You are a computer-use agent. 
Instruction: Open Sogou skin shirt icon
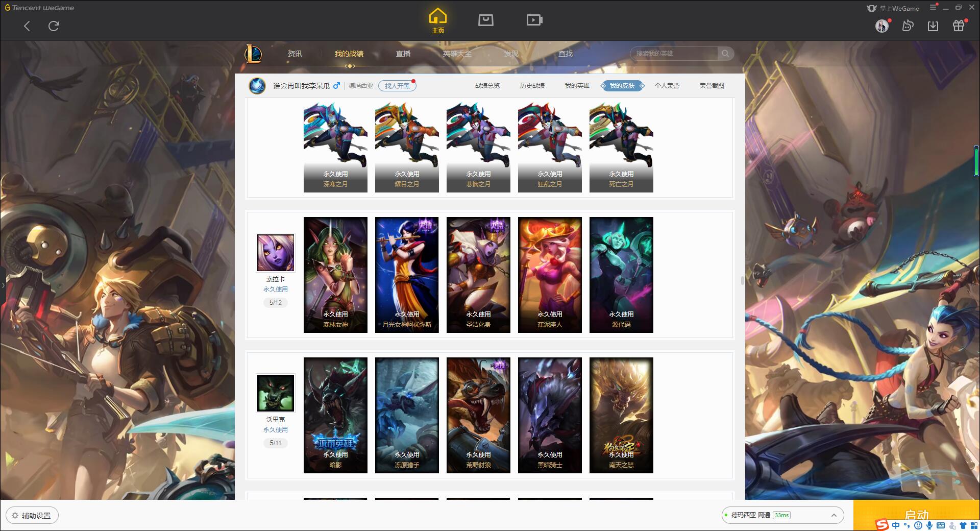[x=963, y=525]
